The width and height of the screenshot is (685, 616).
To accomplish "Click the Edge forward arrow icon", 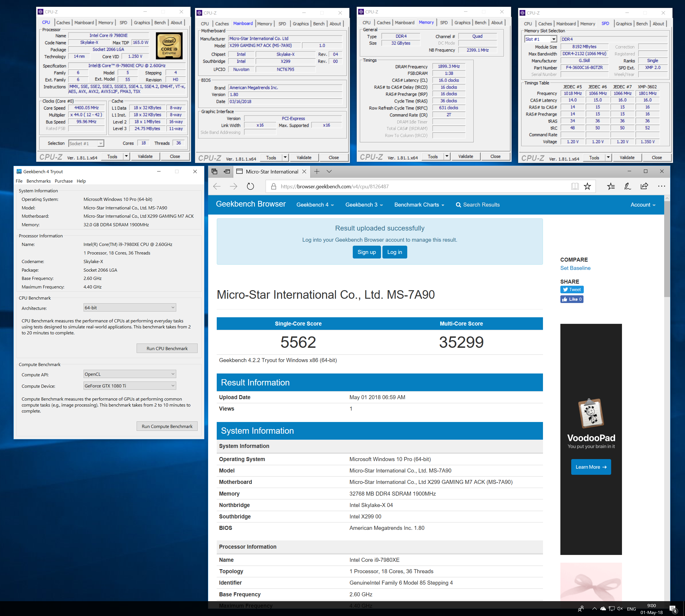I will pos(233,187).
